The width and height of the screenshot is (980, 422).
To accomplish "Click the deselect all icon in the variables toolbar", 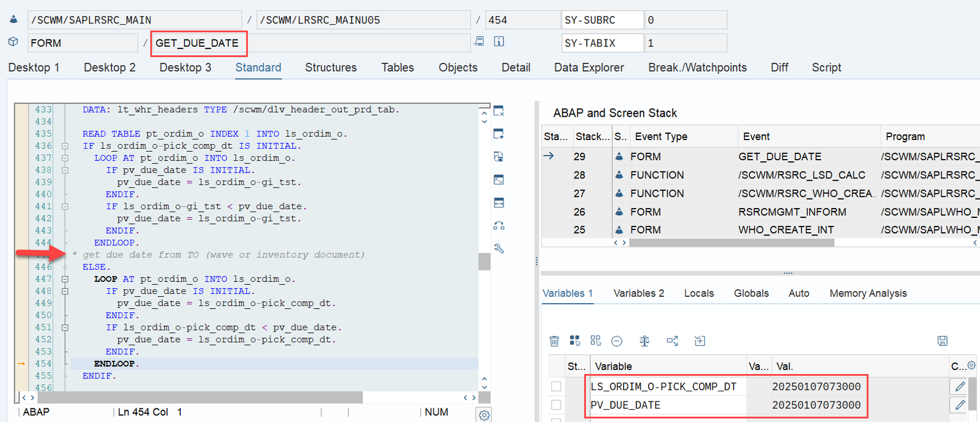I will (596, 341).
